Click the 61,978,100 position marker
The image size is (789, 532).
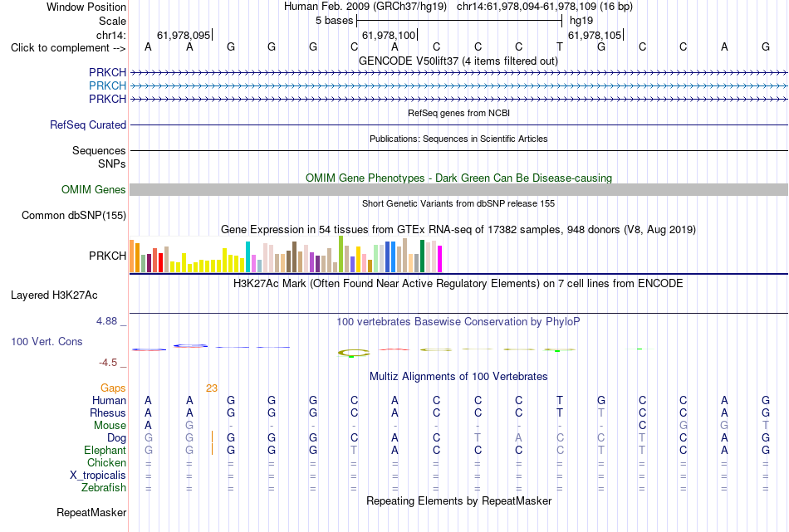[x=389, y=35]
